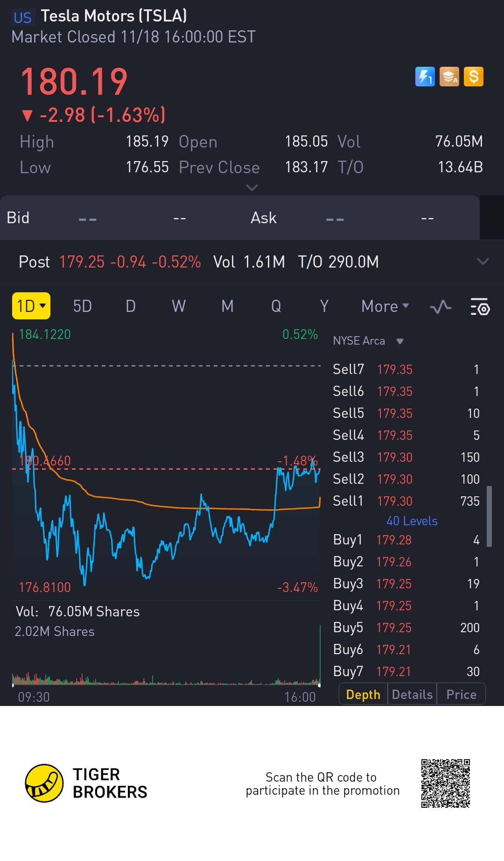Open the More timeframes dropdown
Viewport: 504px width, 861px height.
[x=385, y=306]
